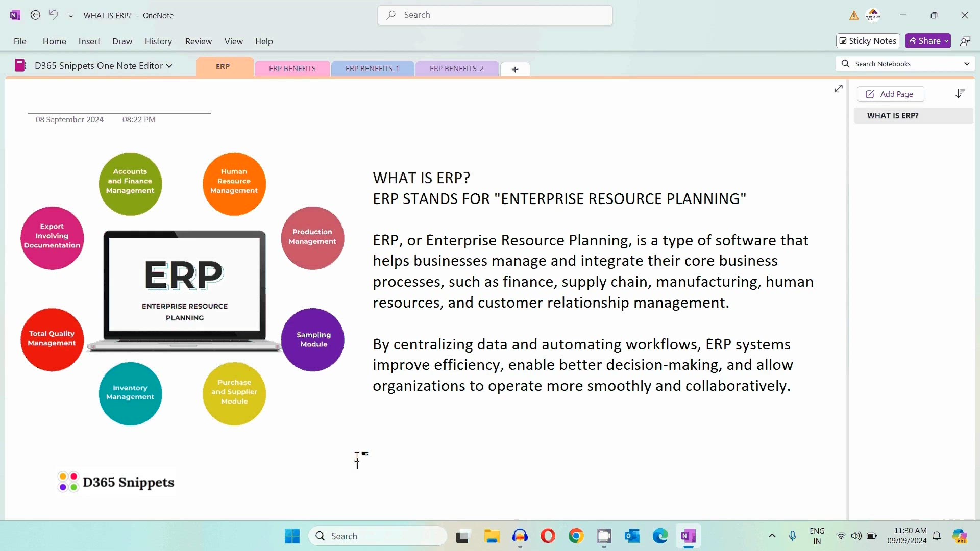Click the microphone icon in system tray
This screenshot has height=551, width=980.
click(x=793, y=536)
